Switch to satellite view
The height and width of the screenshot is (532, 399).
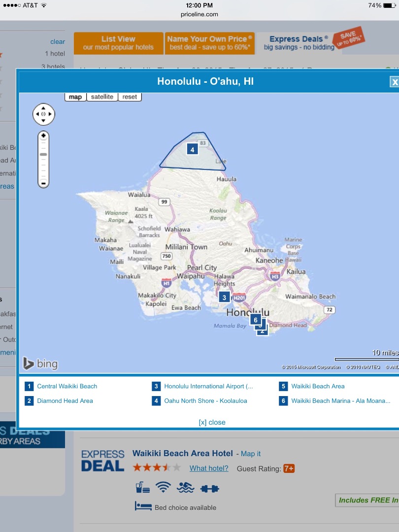click(102, 97)
